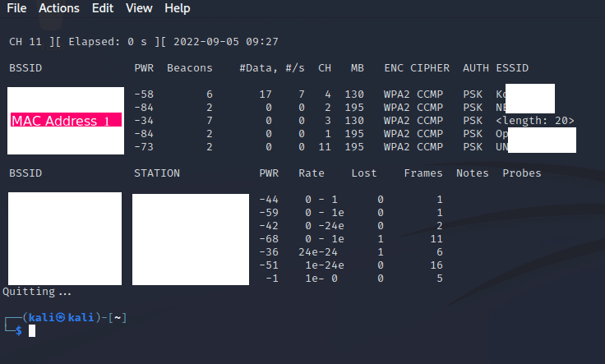Click the -58 power value
The width and height of the screenshot is (605, 364).
(x=144, y=94)
